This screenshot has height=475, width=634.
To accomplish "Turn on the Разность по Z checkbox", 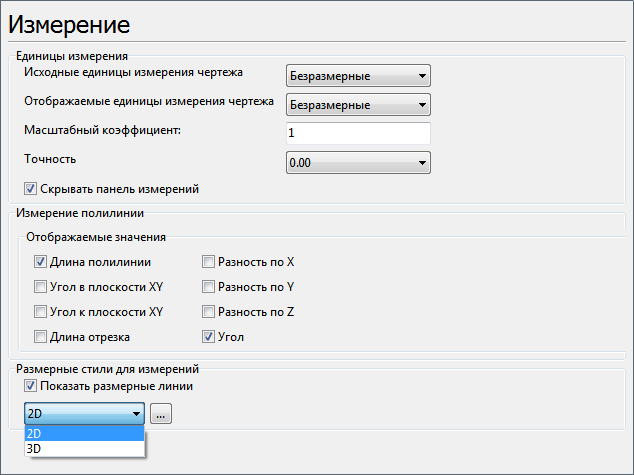I will pos(208,312).
